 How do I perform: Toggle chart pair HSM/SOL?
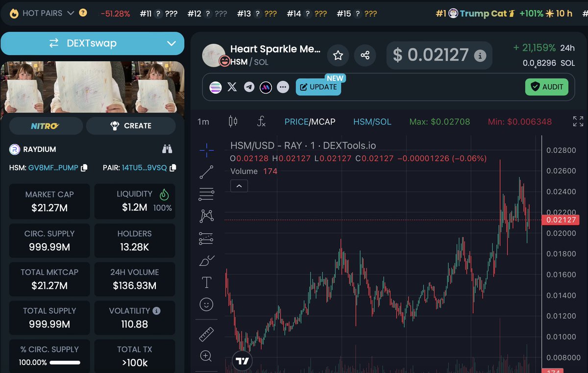(x=372, y=122)
